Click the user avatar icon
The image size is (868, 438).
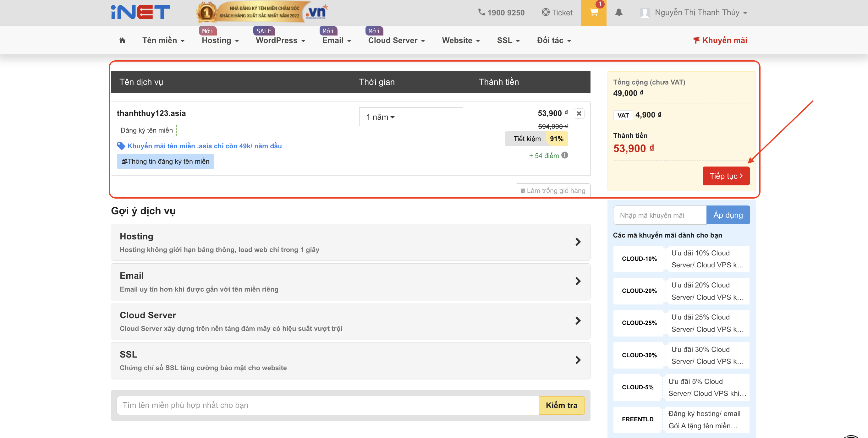pos(645,13)
